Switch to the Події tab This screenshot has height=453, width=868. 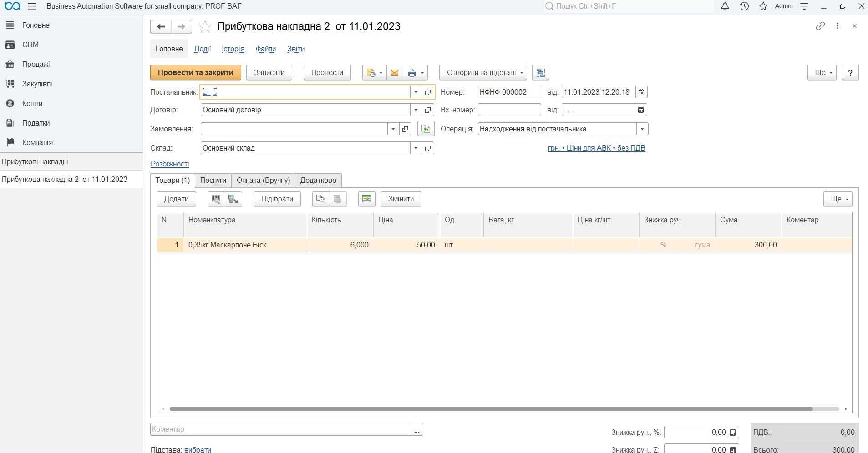point(203,49)
